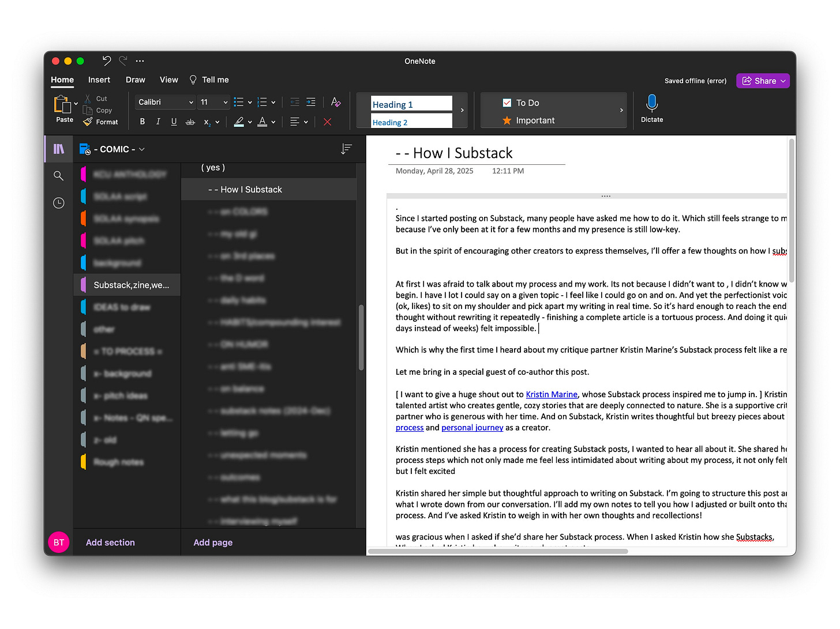Screen dimensions: 840x629
Task: Toggle Underline formatting
Action: pyautogui.click(x=174, y=122)
